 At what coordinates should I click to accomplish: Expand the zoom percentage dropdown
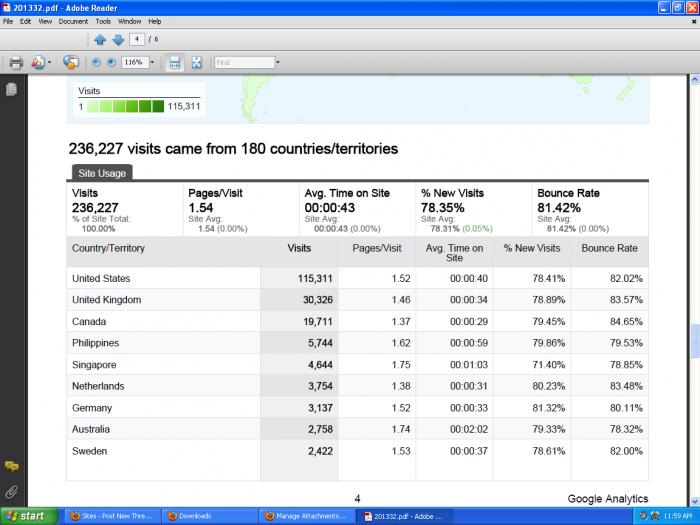tap(152, 62)
